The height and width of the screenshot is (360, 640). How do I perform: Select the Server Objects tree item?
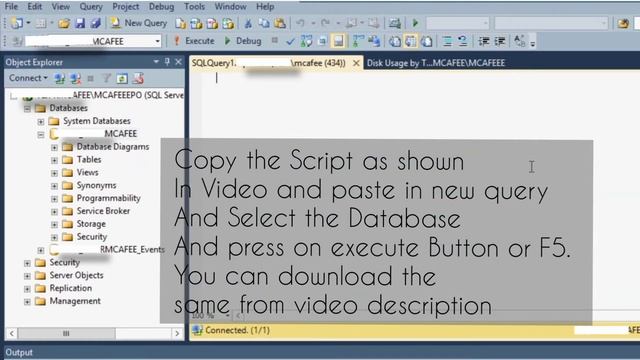[x=76, y=275]
